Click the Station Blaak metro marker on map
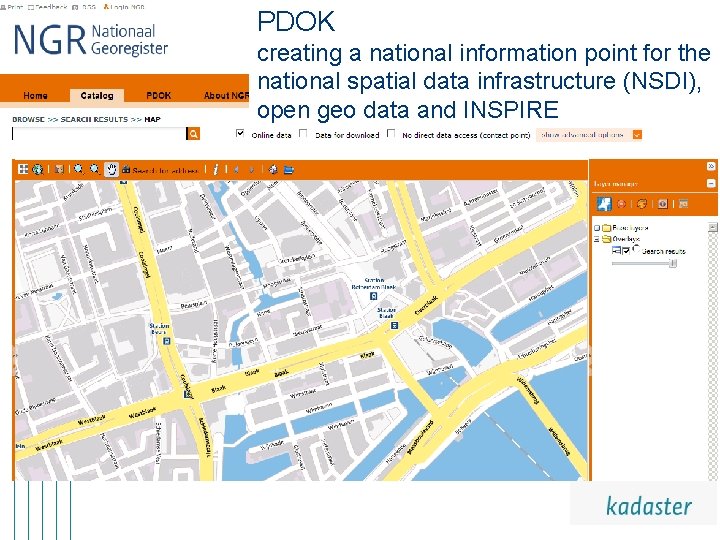Image resolution: width=720 pixels, height=540 pixels. [394, 325]
